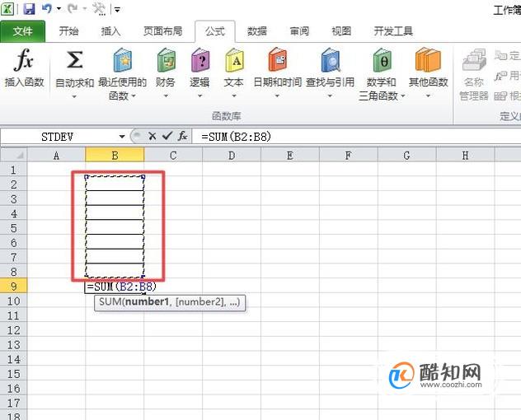Open the Logical (逻辑) functions icon
This screenshot has height=420, width=521.
tap(200, 60)
